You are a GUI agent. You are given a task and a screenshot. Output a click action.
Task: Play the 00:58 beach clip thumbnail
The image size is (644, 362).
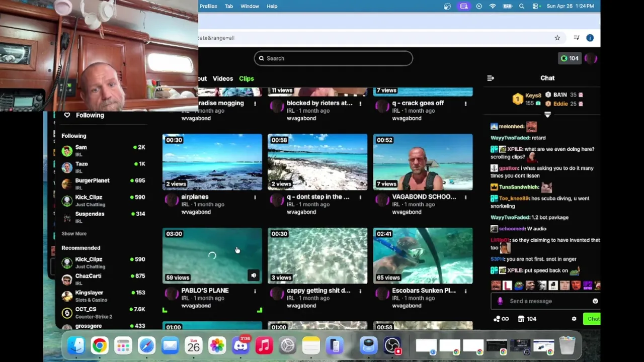pos(317,162)
